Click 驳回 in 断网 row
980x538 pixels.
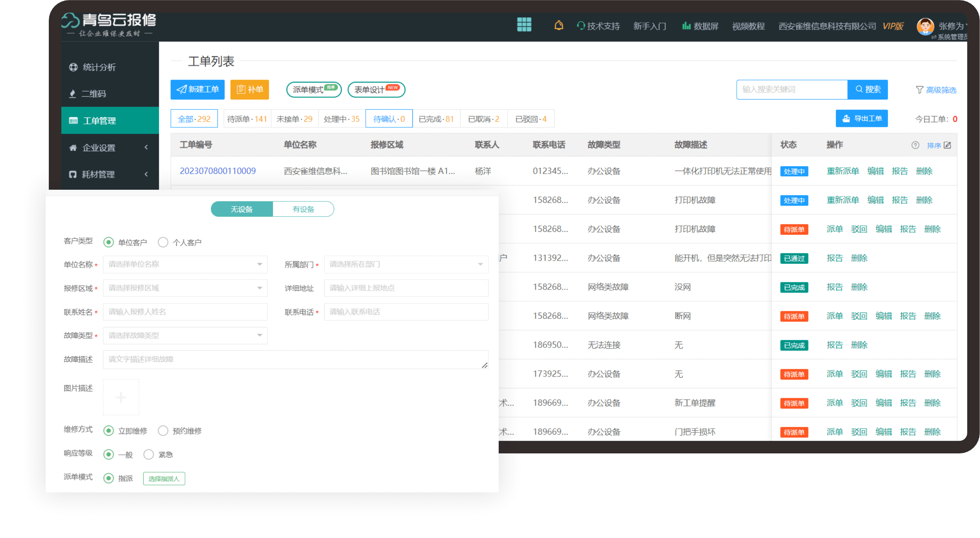859,316
